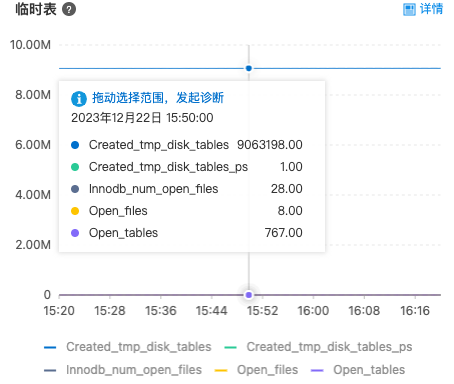Click the Innodb_num_open_files value 28.00
This screenshot has height=384, width=454.
[x=287, y=189]
